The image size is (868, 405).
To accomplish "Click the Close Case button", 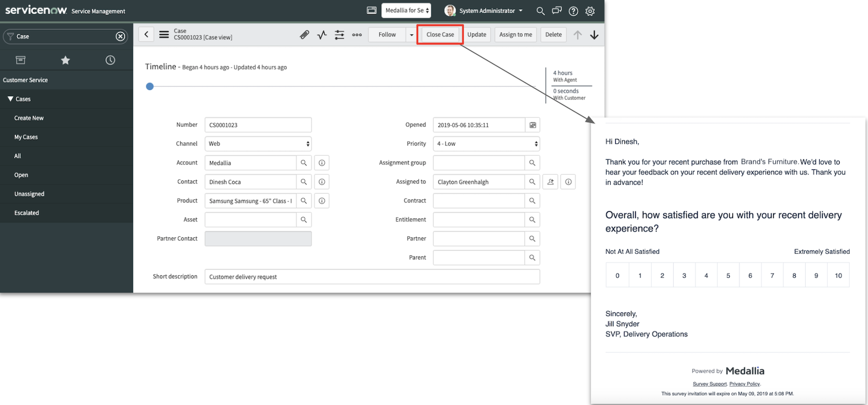I will click(x=440, y=35).
